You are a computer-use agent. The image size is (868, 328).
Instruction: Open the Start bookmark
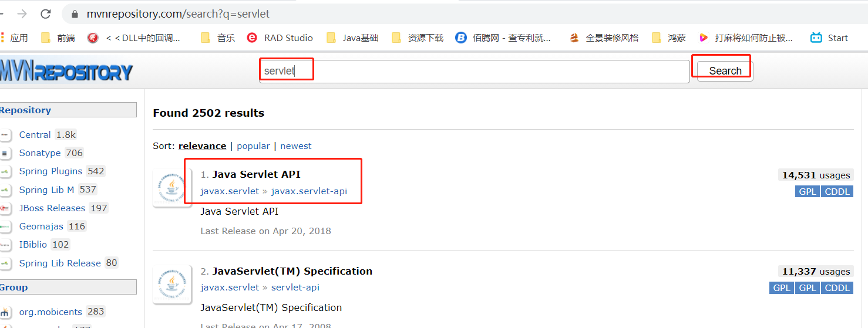coord(829,38)
